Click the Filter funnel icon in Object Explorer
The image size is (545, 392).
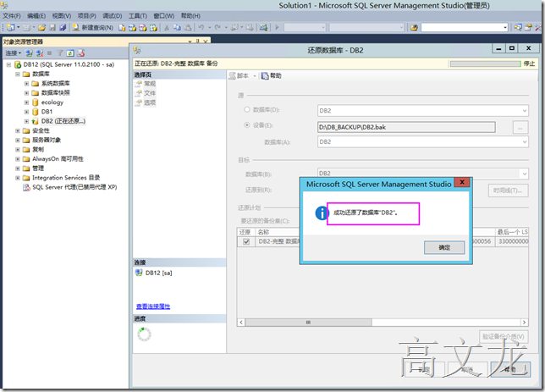tap(60, 52)
